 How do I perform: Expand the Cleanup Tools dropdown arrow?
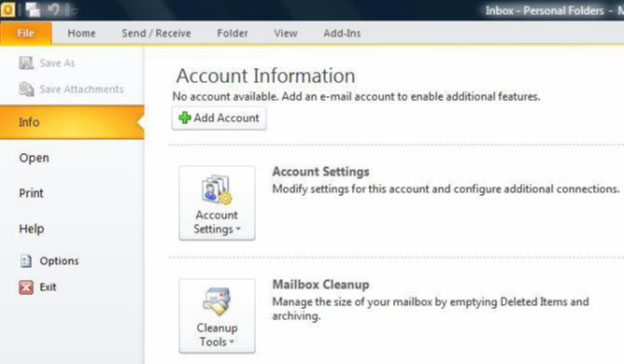click(232, 342)
